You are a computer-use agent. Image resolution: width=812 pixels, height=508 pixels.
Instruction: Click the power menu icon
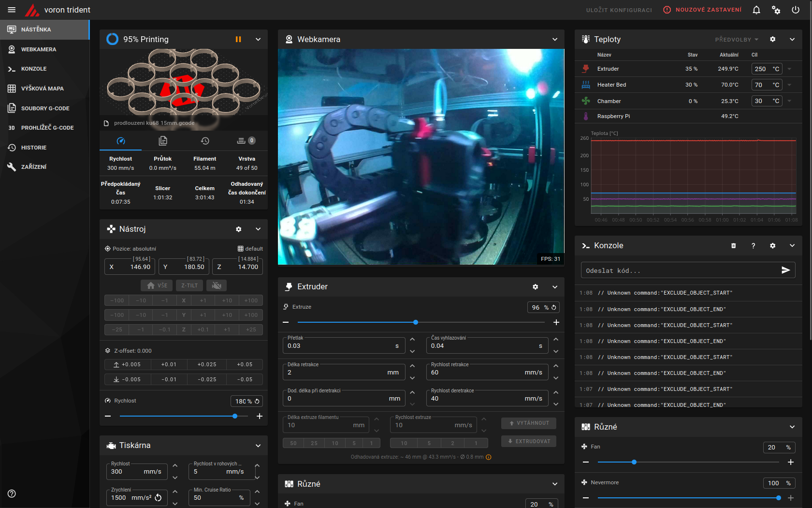796,10
